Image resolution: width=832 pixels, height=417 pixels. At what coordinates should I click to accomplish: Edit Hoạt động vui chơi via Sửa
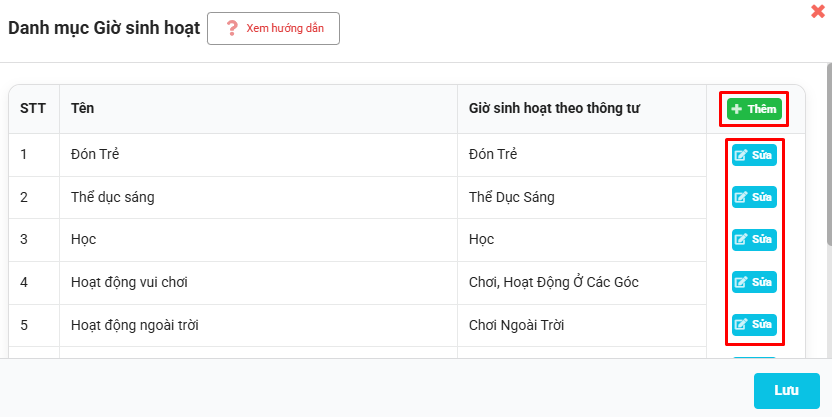point(754,282)
